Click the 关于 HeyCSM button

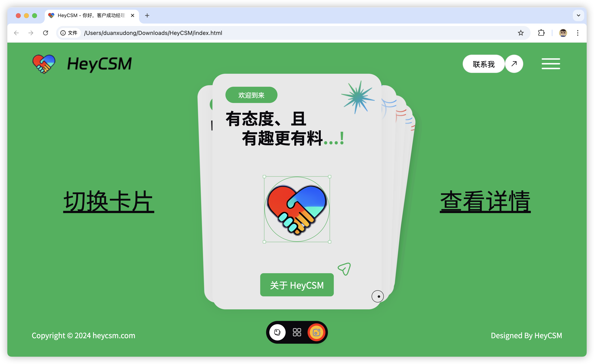(297, 285)
